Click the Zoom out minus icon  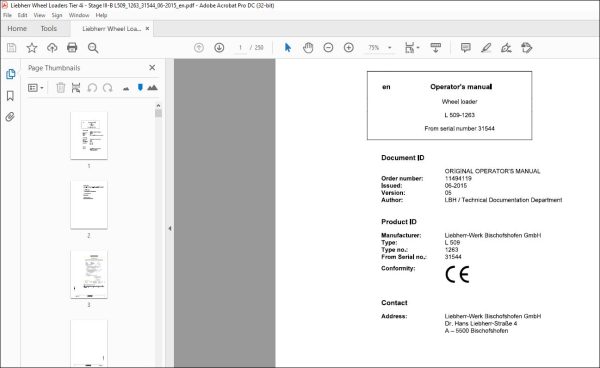coord(328,47)
